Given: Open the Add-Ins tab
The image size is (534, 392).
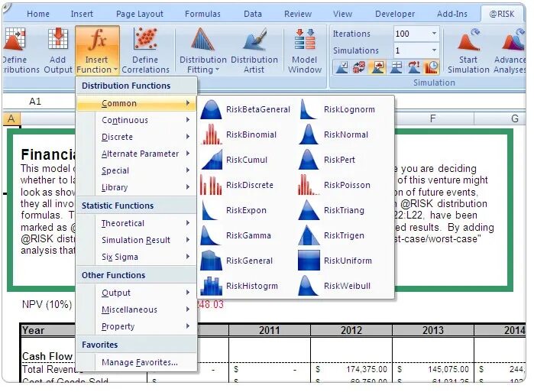Looking at the screenshot, I should pos(452,14).
